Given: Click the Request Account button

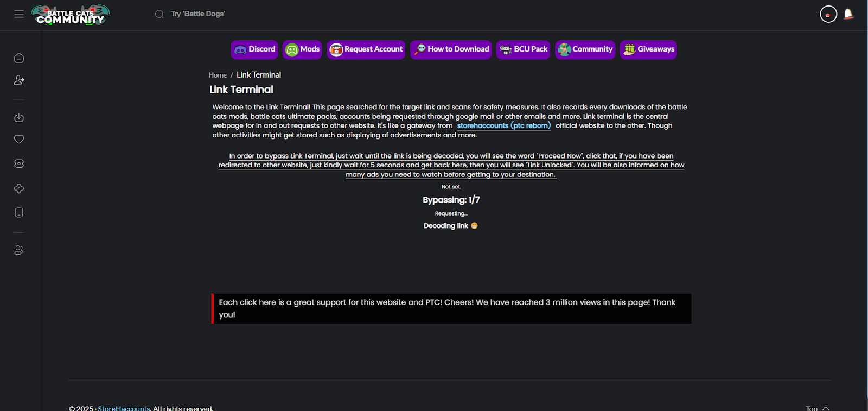Looking at the screenshot, I should click(x=366, y=49).
